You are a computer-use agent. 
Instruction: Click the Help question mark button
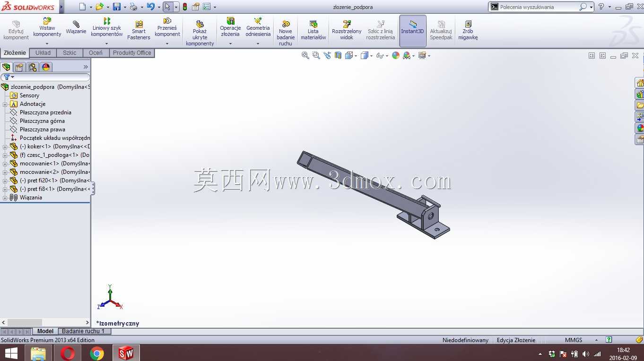click(601, 7)
